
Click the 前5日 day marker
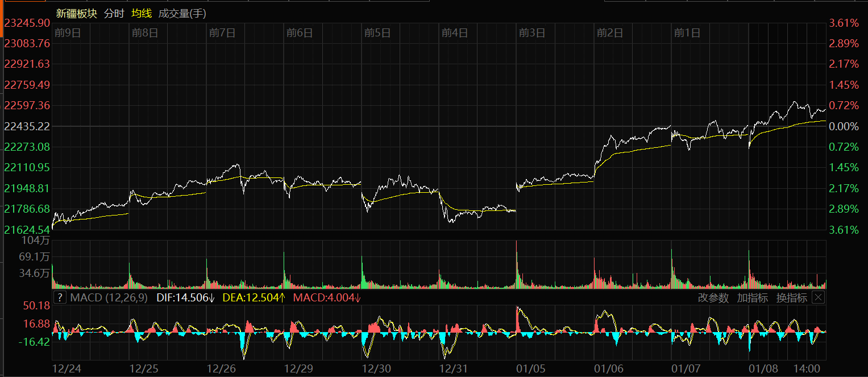377,33
